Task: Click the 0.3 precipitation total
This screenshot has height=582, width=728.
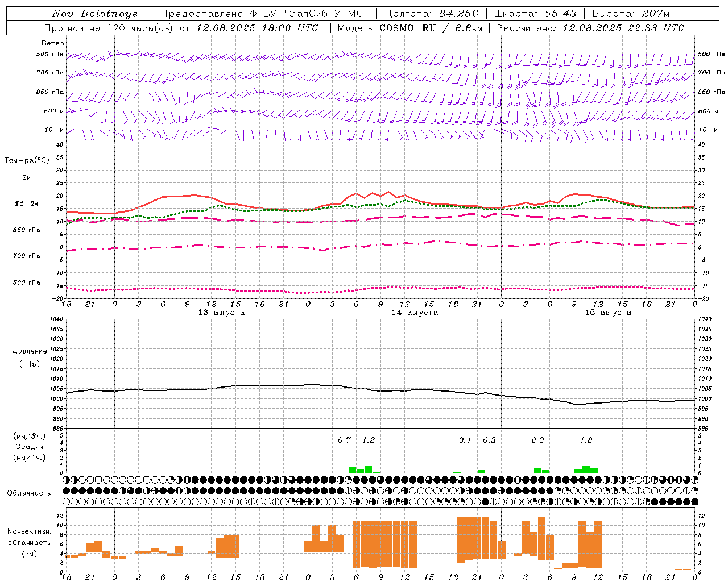Action: pyautogui.click(x=489, y=440)
